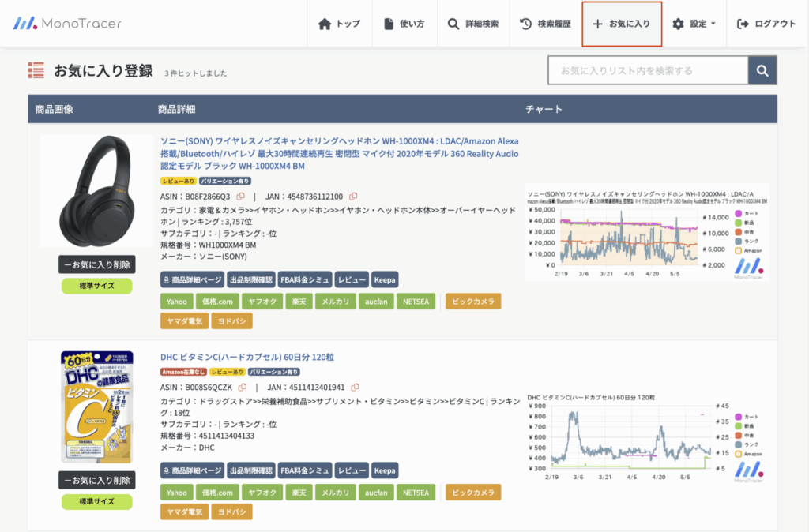Open メルカリ for Sony headphones
This screenshot has height=532, width=809.
click(335, 302)
